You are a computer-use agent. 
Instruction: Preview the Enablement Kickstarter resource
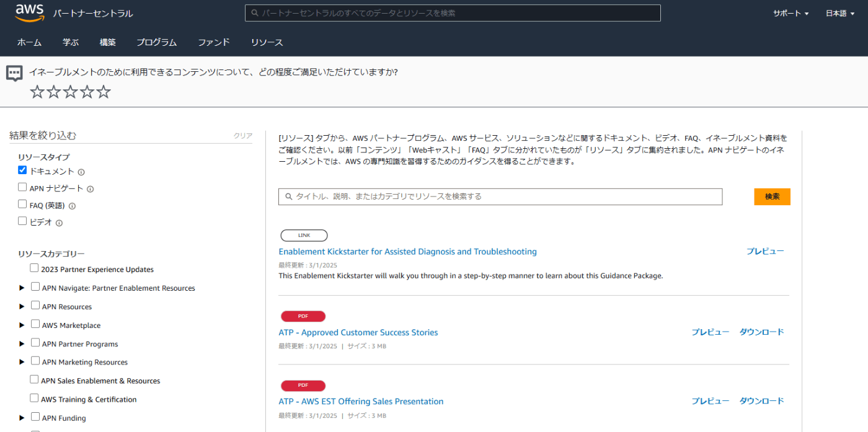[765, 251]
